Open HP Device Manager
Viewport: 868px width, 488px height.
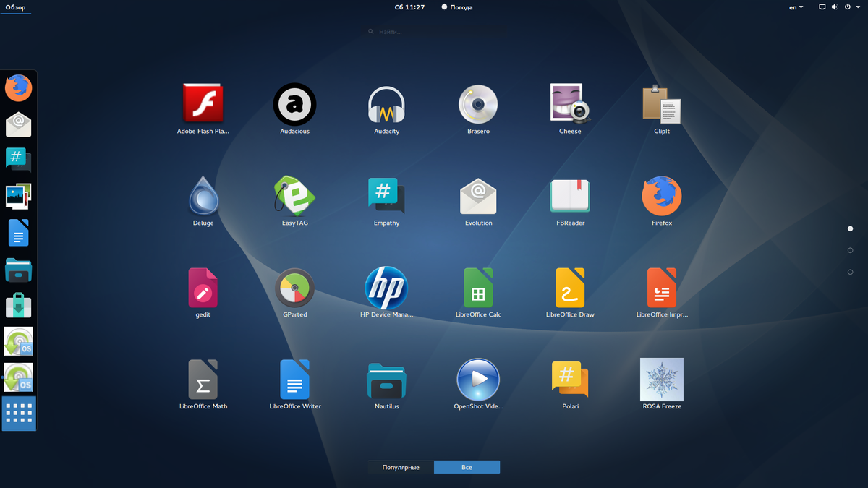386,288
